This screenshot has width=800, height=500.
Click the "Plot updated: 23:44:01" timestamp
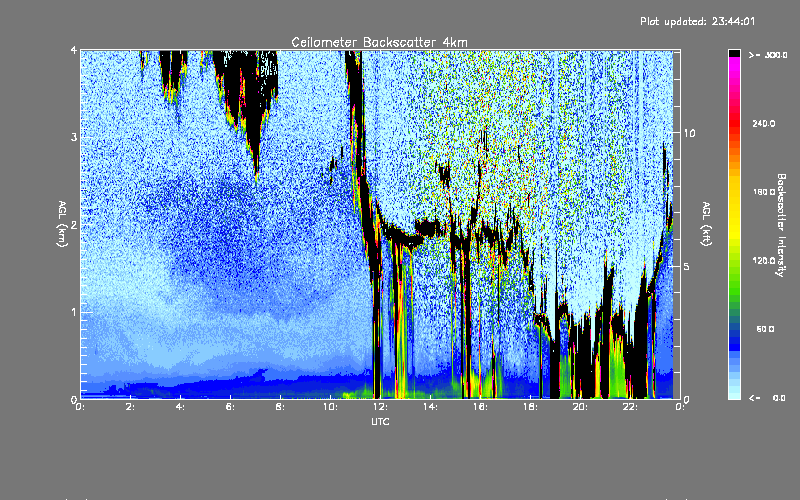[697, 21]
